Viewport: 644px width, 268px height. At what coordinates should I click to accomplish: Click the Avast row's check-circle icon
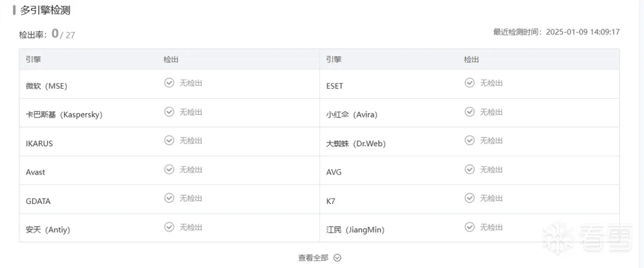click(x=169, y=169)
